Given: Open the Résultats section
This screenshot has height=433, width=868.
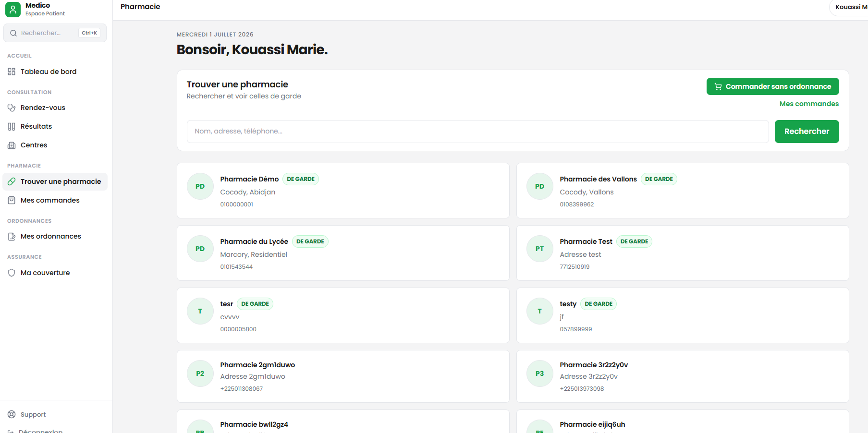Looking at the screenshot, I should (x=55, y=126).
